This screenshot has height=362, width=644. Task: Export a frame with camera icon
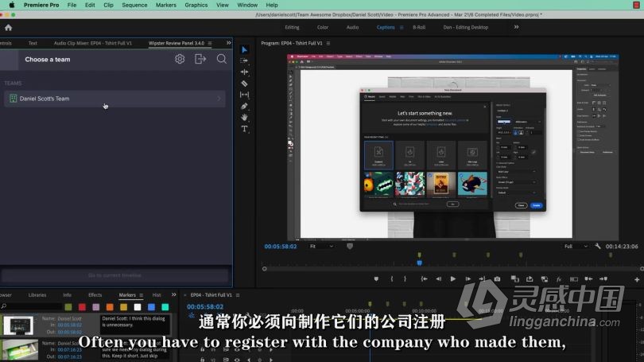pos(498,279)
